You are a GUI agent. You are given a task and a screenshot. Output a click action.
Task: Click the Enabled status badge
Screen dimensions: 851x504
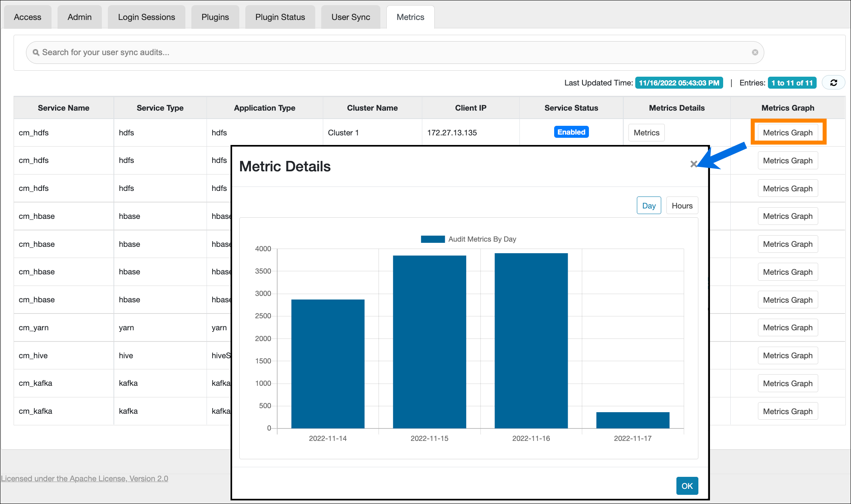pyautogui.click(x=571, y=132)
